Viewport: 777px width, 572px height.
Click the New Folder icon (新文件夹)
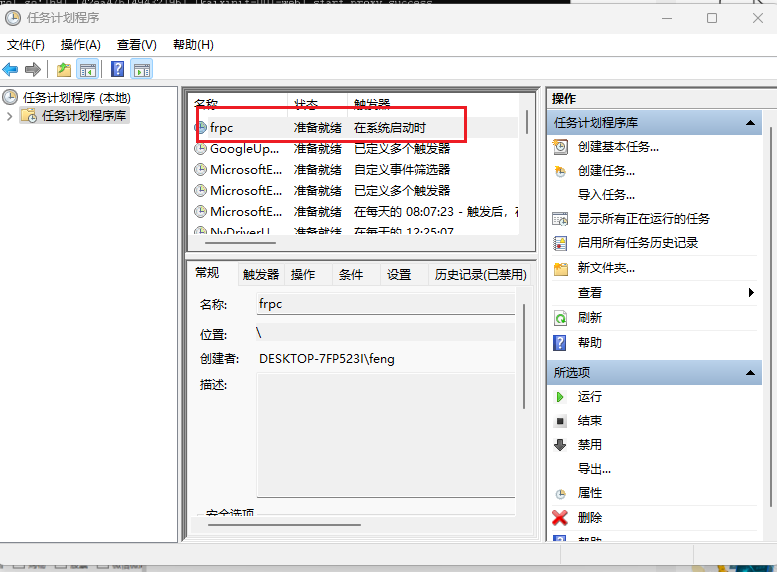[560, 268]
